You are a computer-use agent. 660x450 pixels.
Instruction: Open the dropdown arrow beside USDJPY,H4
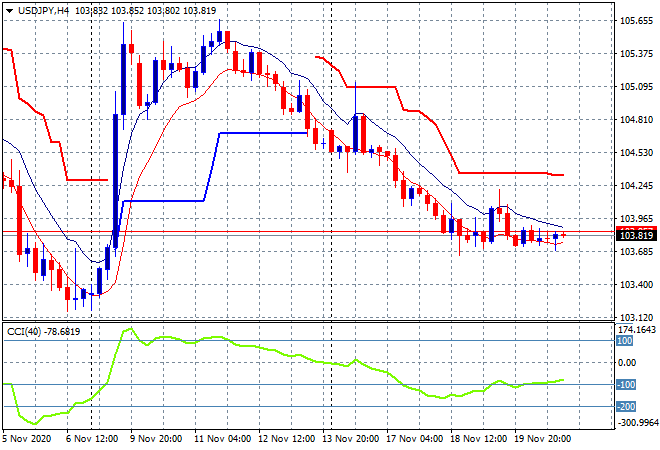[8, 10]
